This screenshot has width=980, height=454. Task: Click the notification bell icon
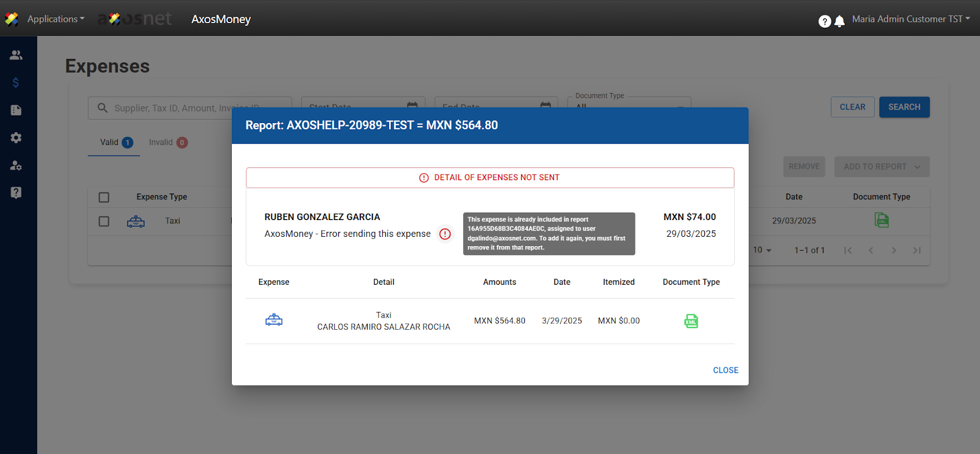pos(840,21)
